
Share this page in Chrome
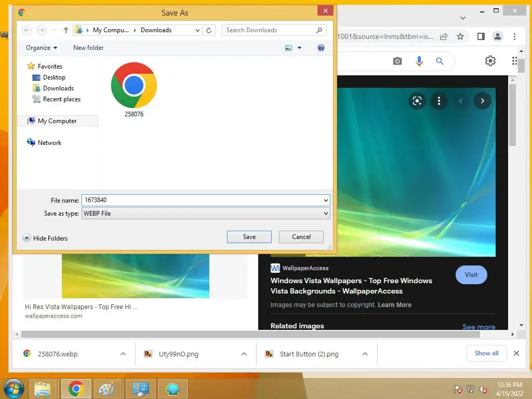[x=444, y=37]
